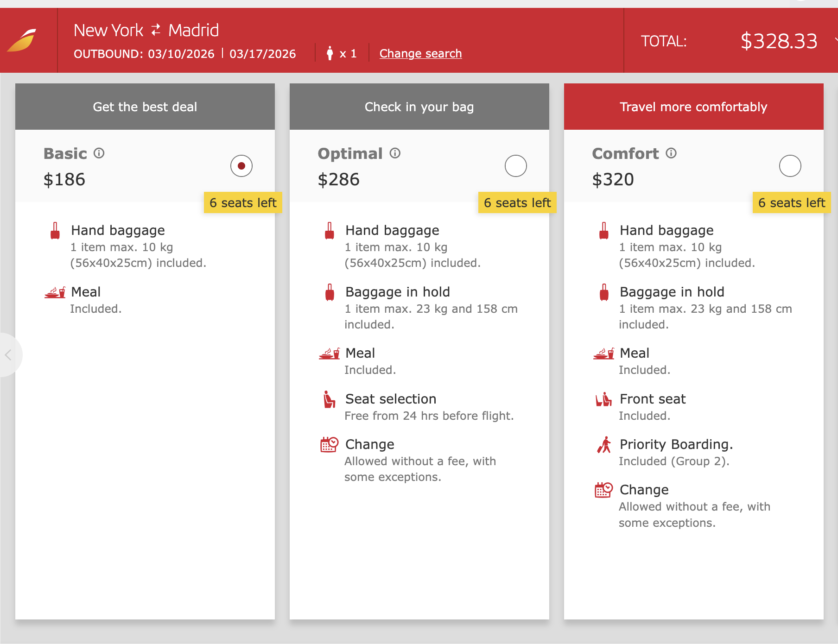Click the hand baggage icon in Basic fare
This screenshot has width=838, height=644.
point(55,230)
